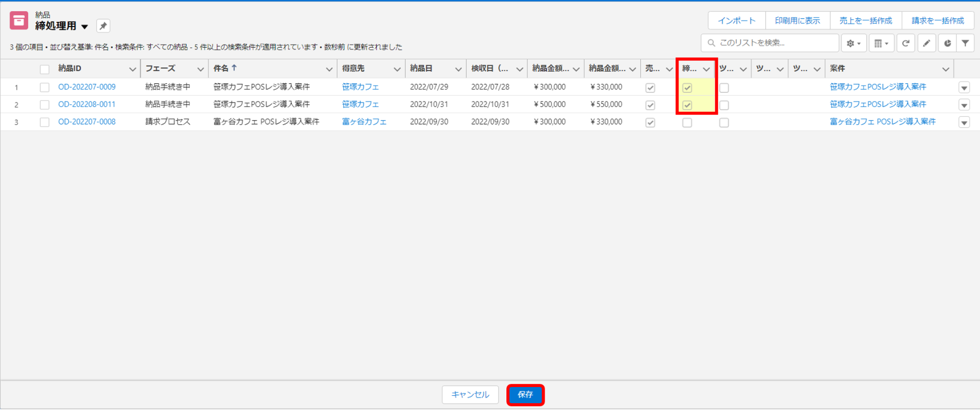Screen dimensions: 980x413
Task: Open row actions for OD-202207-0009
Action: point(964,88)
